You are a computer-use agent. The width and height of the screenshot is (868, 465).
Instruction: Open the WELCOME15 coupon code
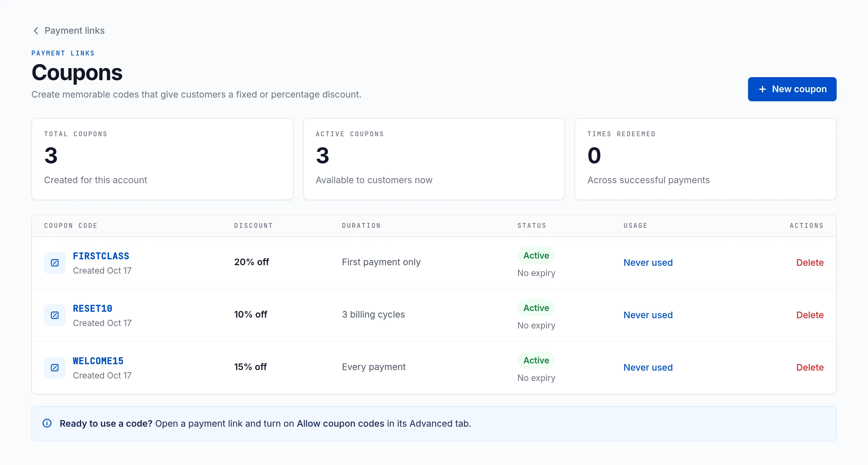click(98, 361)
